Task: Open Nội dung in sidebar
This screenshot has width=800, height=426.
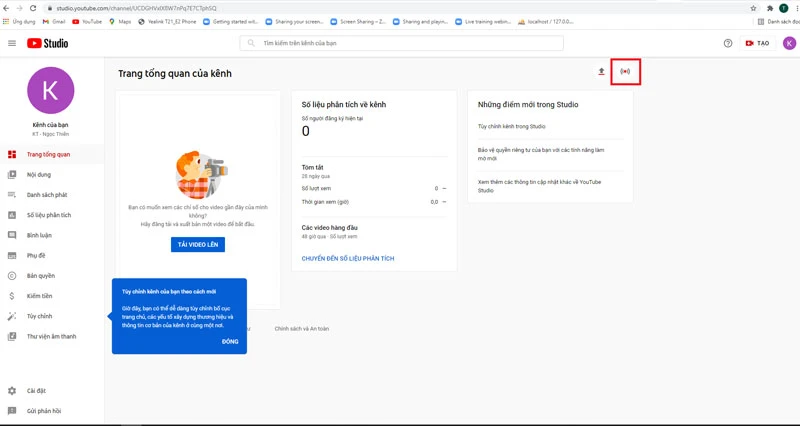Action: [52, 174]
